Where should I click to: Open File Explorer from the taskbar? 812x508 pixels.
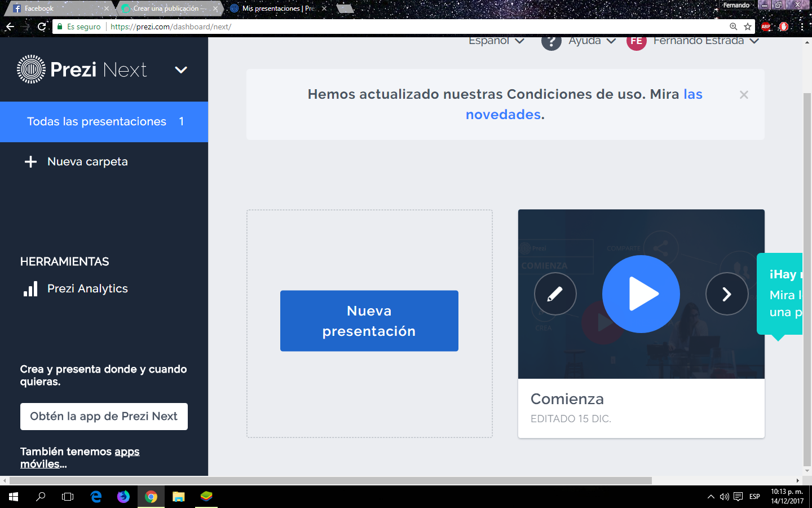179,497
